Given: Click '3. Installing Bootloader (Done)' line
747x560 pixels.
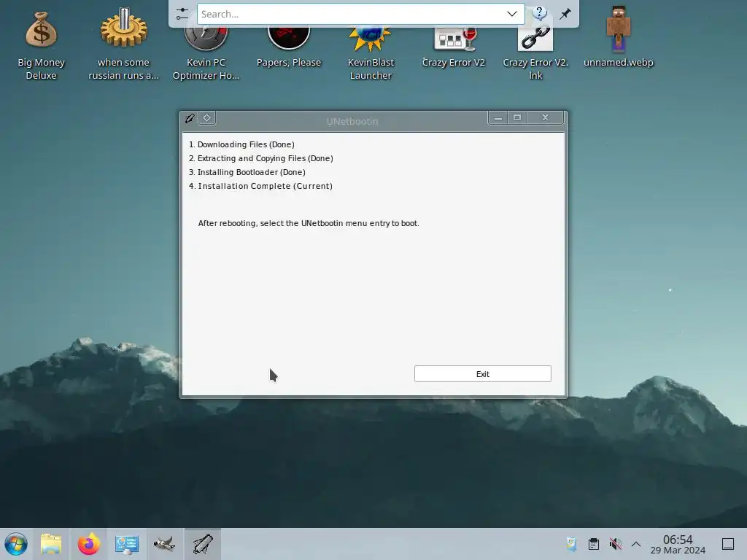Looking at the screenshot, I should tap(247, 172).
